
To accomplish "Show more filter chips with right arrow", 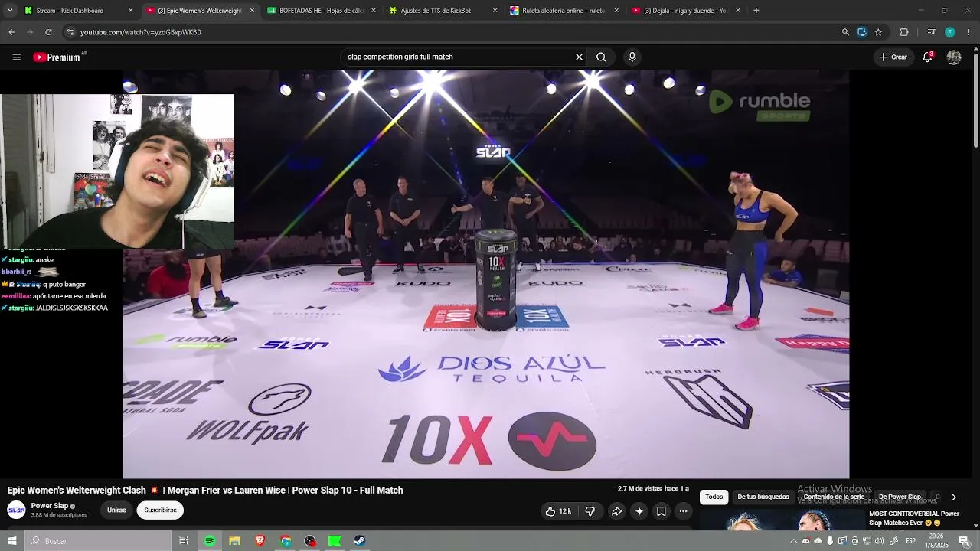I will (x=954, y=497).
